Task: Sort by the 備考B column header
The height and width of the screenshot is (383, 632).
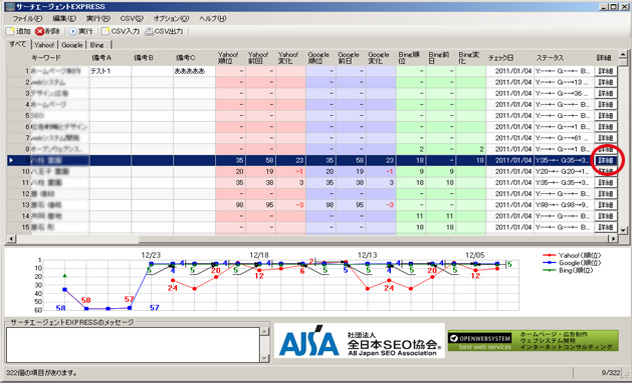Action: pyautogui.click(x=152, y=58)
